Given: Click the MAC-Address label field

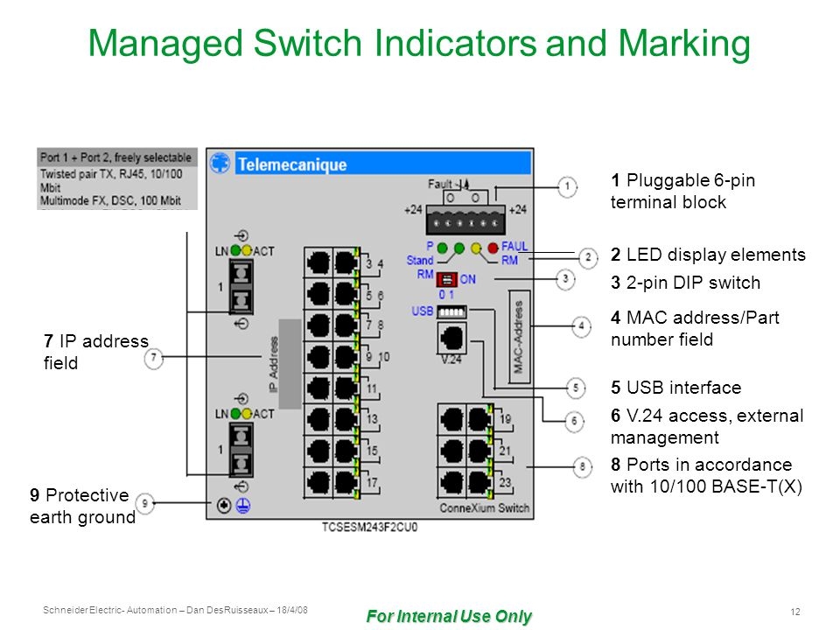Looking at the screenshot, I should (x=519, y=337).
